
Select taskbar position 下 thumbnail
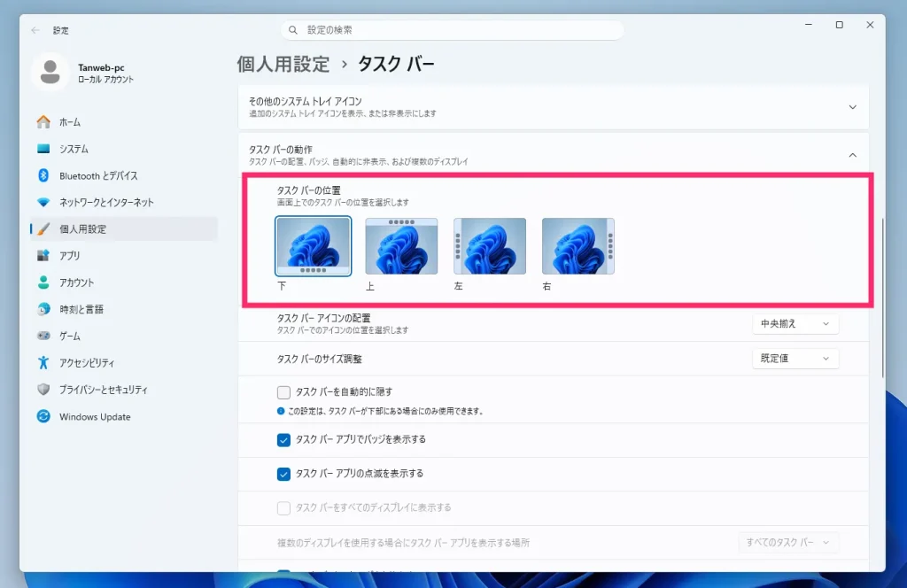point(313,246)
